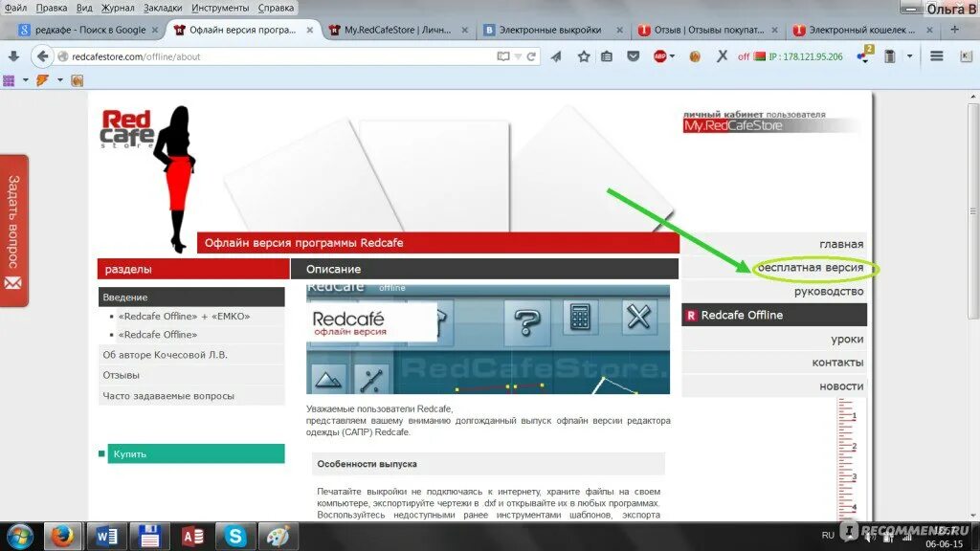980x551 pixels.
Task: Expand dropdown beside purple grid icon
Action: click(x=25, y=80)
